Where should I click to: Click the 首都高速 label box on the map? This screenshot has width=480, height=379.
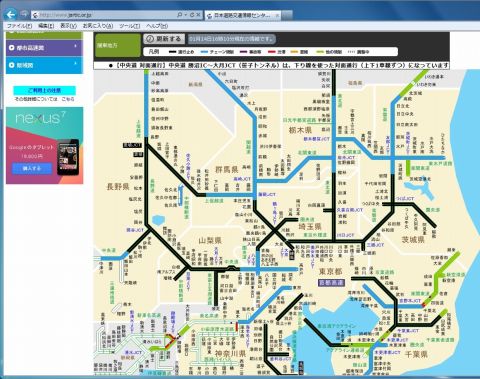[x=331, y=283]
